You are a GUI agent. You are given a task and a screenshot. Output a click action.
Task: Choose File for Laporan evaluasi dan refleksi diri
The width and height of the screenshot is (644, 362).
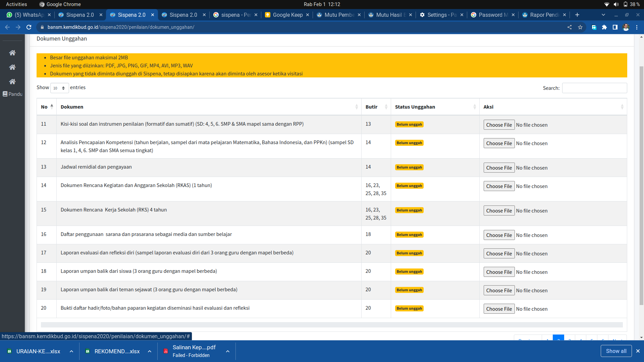[499, 253]
